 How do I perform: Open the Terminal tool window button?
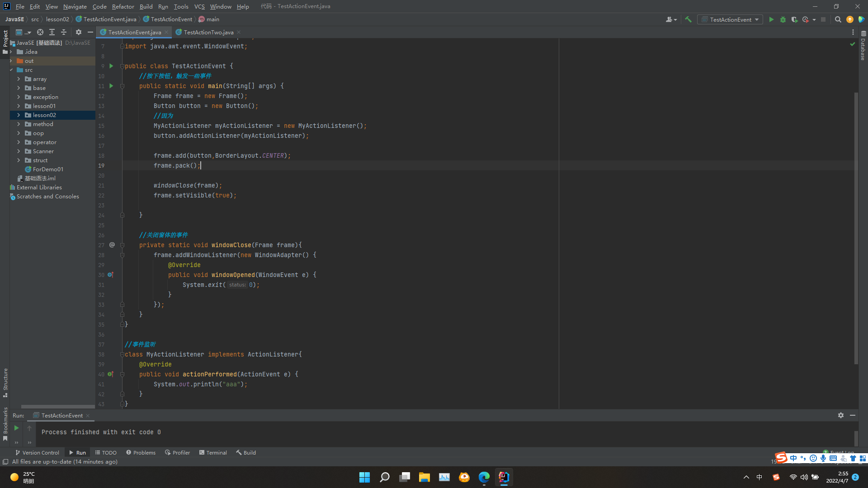pos(213,452)
